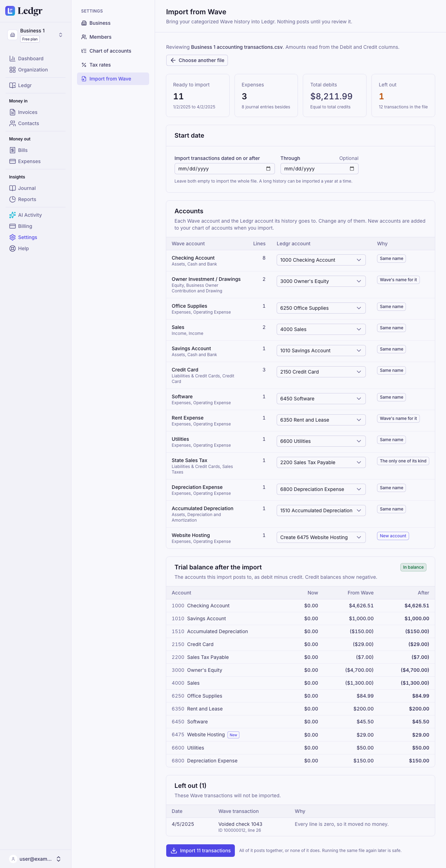Open the Business settings tab
Image resolution: width=446 pixels, height=868 pixels.
point(113,23)
